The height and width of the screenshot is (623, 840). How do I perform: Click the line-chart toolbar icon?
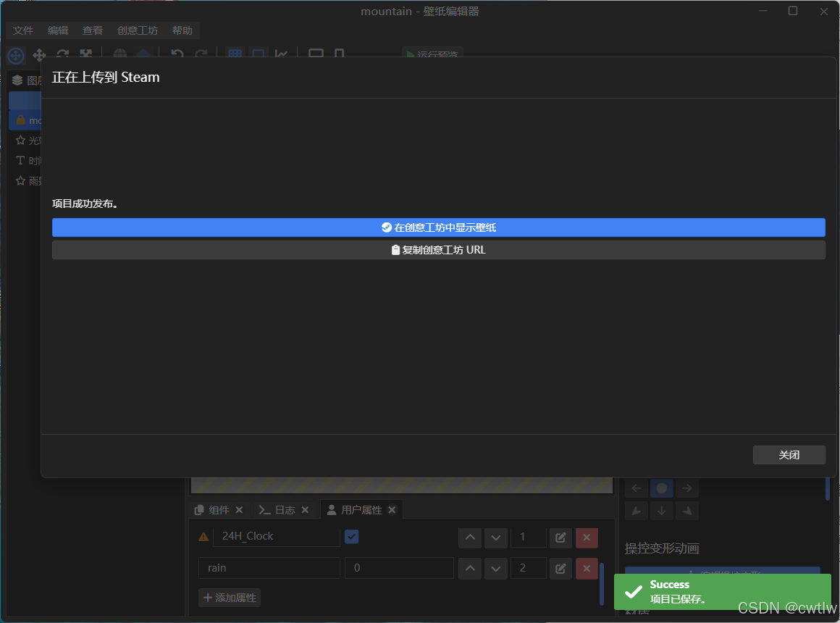click(x=281, y=54)
